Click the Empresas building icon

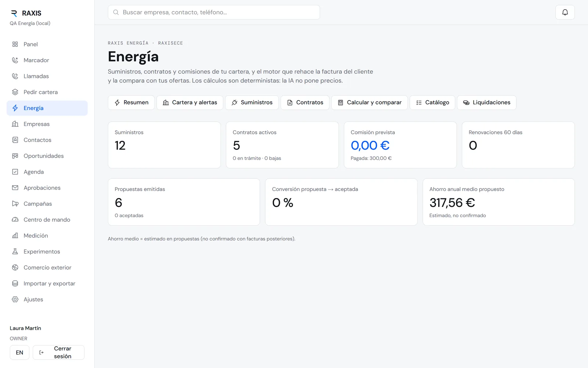coord(15,124)
